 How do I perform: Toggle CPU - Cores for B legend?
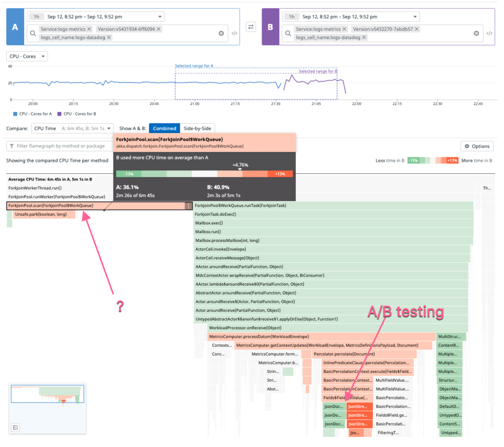tap(77, 114)
